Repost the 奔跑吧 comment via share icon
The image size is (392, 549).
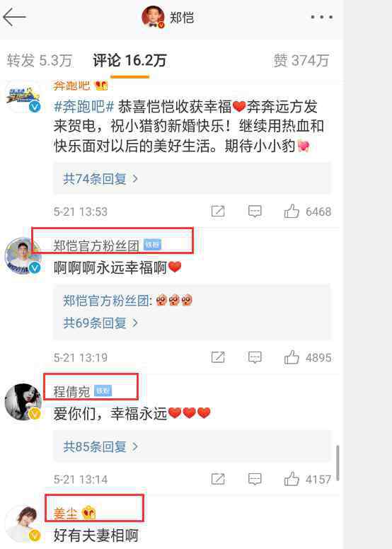click(218, 211)
